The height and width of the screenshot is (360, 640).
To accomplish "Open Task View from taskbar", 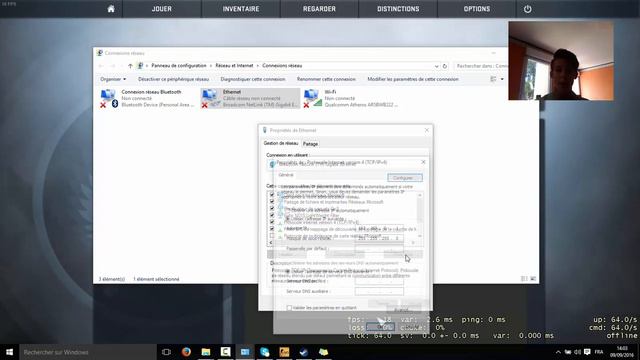I will pos(166,352).
